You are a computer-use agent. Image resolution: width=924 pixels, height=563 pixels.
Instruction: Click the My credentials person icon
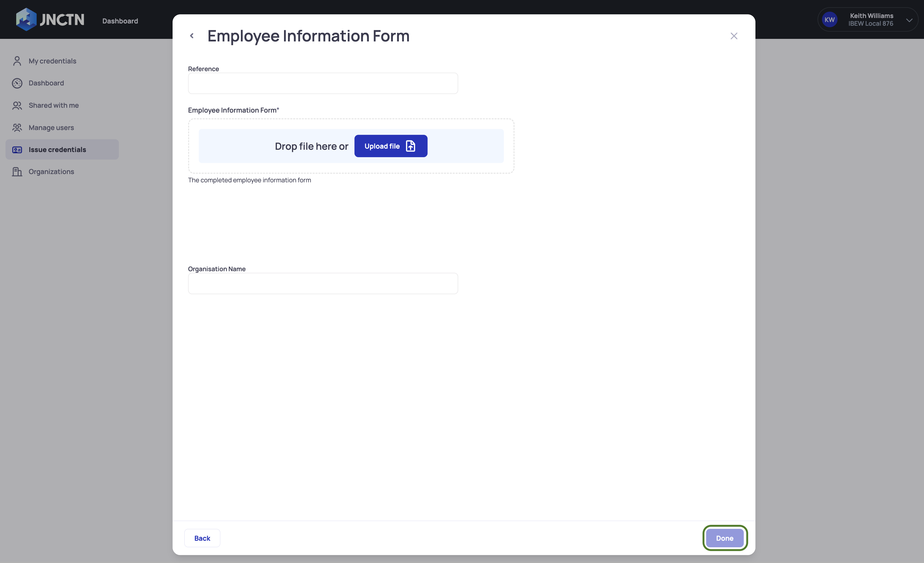click(17, 61)
